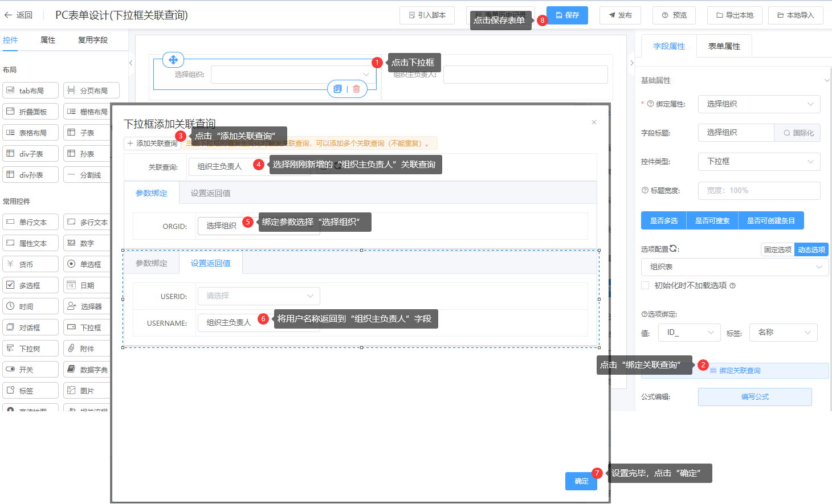Pick the 时间 time control
This screenshot has height=504, width=832.
click(31, 306)
